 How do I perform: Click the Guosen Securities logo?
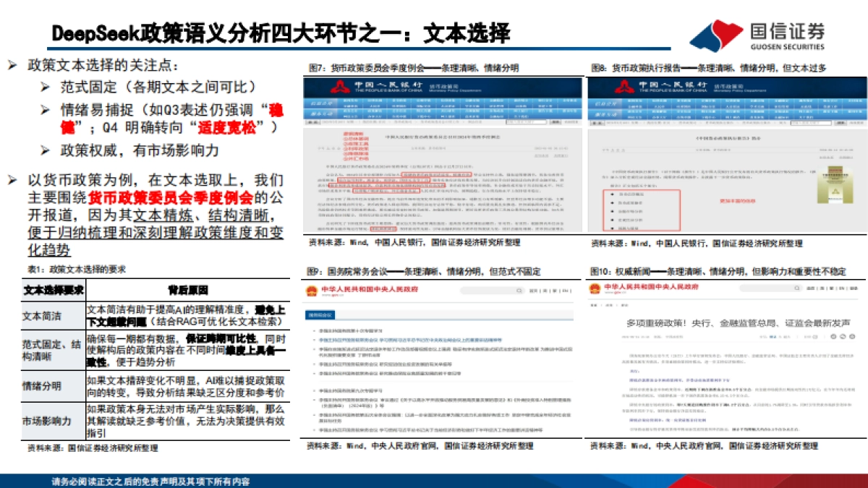[x=753, y=30]
